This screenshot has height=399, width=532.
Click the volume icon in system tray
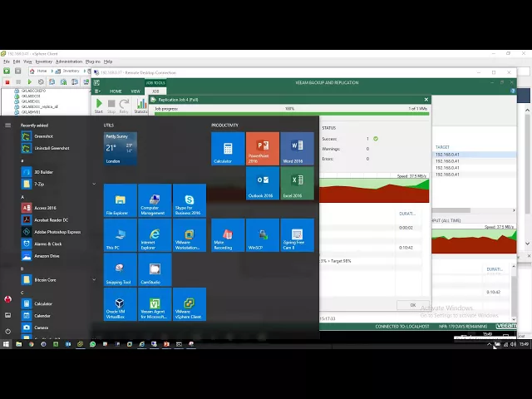pyautogui.click(x=513, y=344)
